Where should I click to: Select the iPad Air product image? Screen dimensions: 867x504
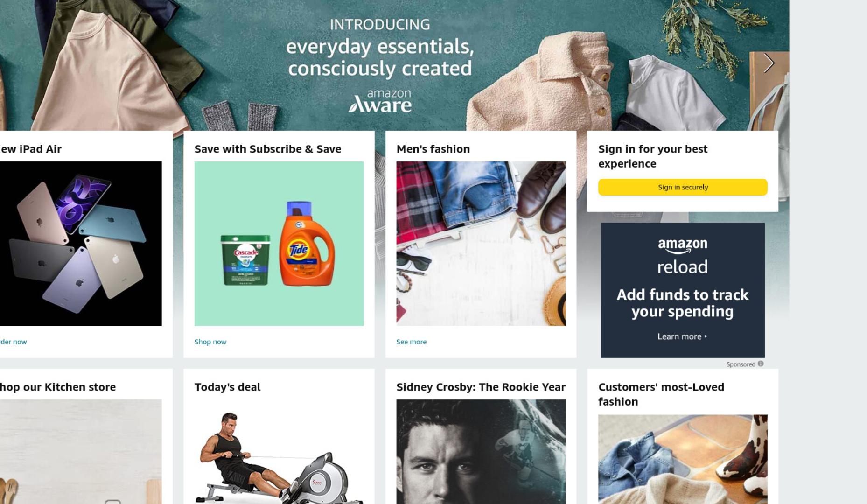pos(81,244)
